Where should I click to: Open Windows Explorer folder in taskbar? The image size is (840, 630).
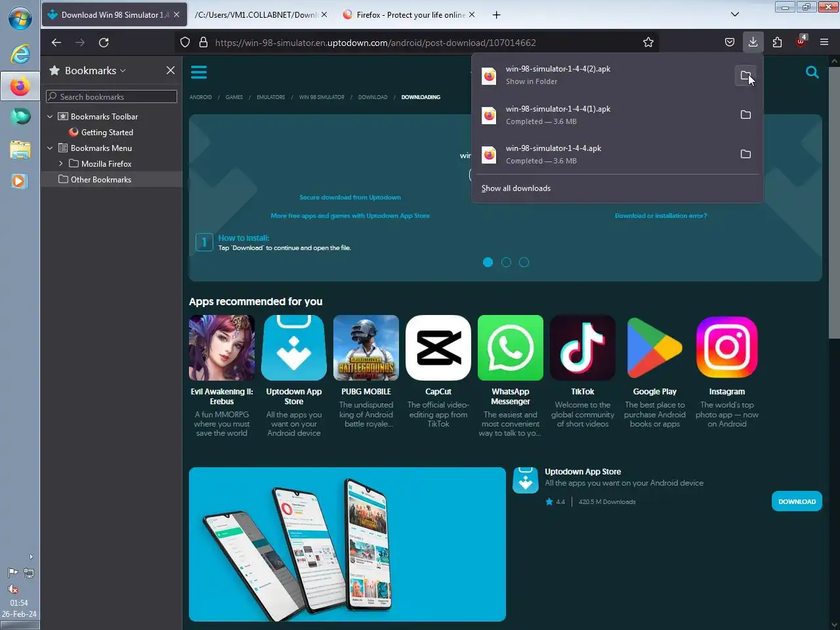[x=20, y=150]
